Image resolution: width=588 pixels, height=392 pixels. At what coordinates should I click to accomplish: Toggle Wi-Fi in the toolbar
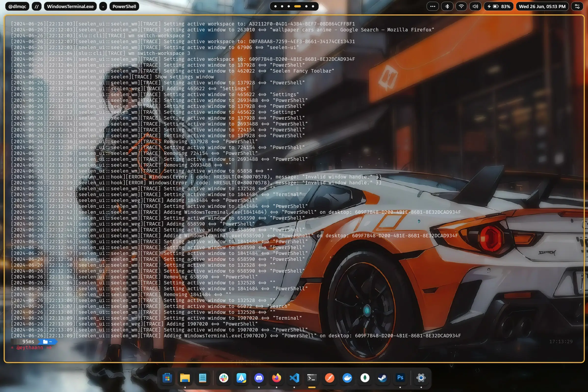[461, 6]
